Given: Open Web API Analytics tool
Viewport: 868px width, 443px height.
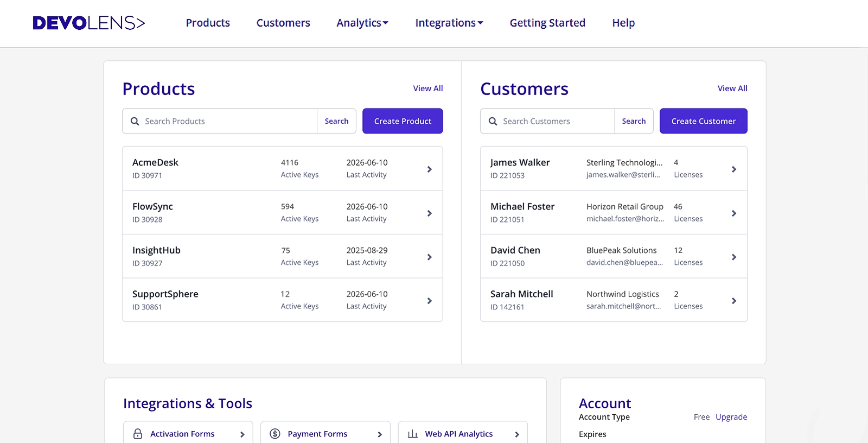Looking at the screenshot, I should (463, 434).
